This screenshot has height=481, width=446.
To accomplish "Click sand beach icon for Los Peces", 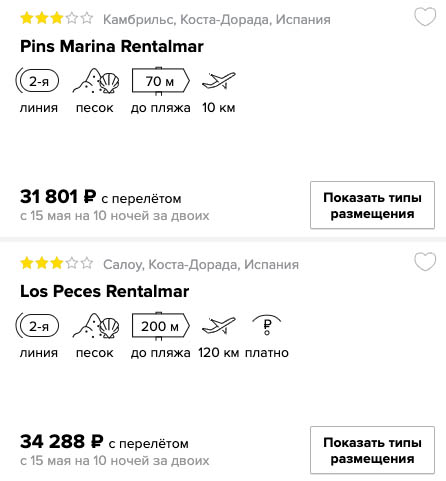I will (96, 326).
